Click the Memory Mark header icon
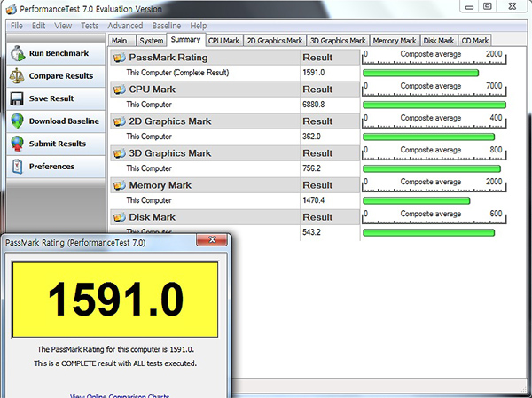The image size is (532, 398). pos(120,185)
